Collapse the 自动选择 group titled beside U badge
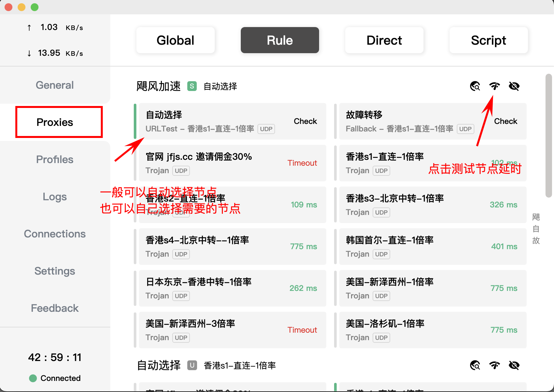The height and width of the screenshot is (392, 554). tap(159, 365)
